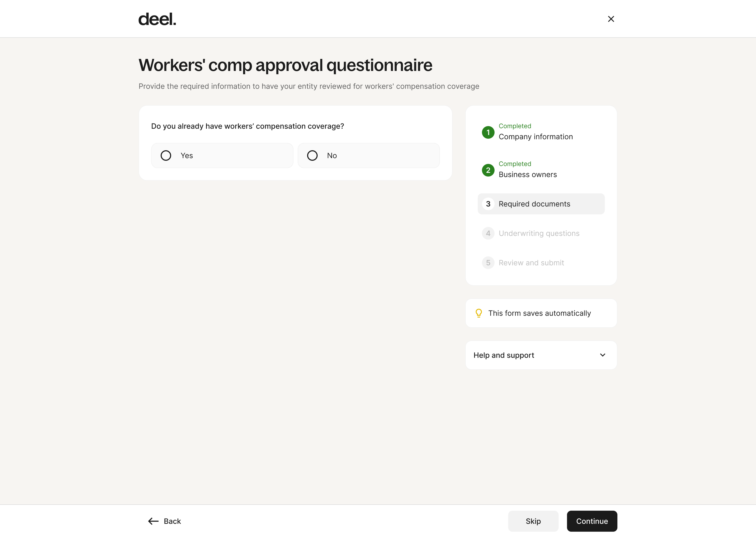Go to Company information step
Image resolution: width=756 pixels, height=538 pixels.
coord(535,137)
